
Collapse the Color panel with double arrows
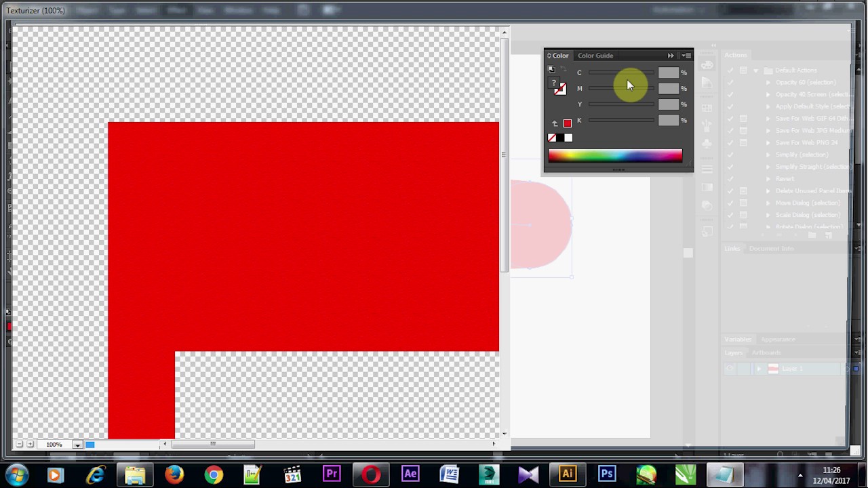tap(671, 56)
